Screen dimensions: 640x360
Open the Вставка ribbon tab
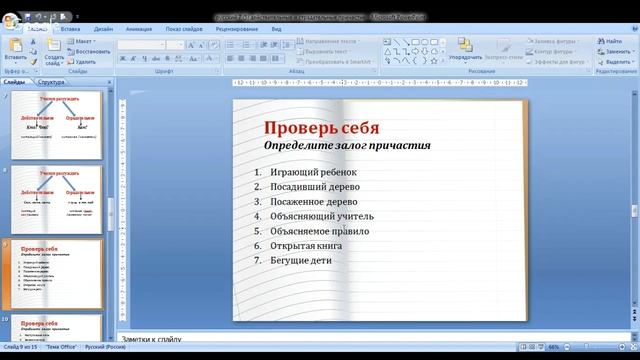pyautogui.click(x=70, y=29)
